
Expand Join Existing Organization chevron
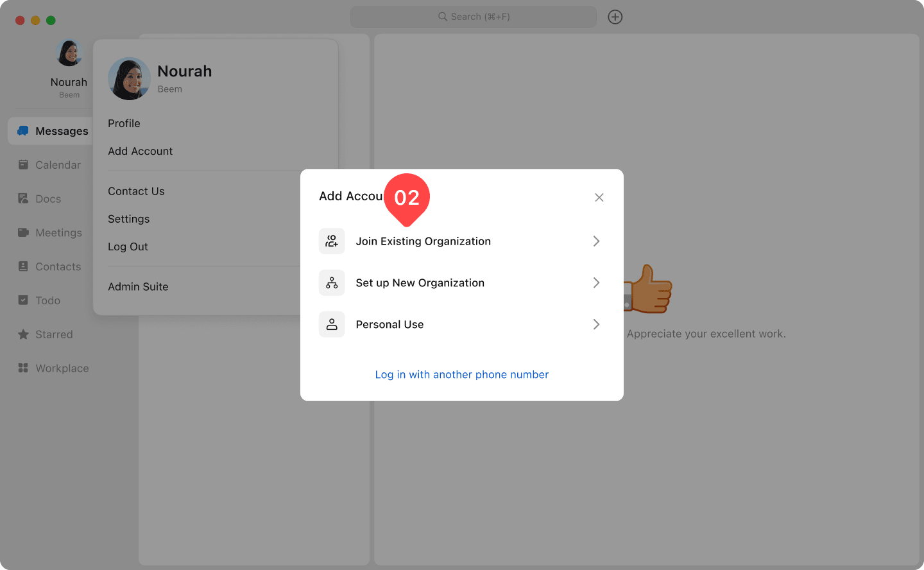pos(596,241)
